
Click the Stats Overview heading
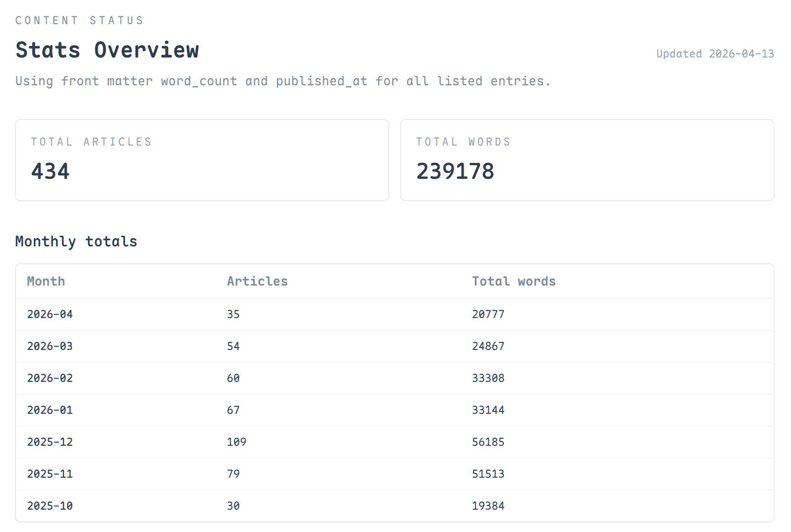click(x=107, y=50)
